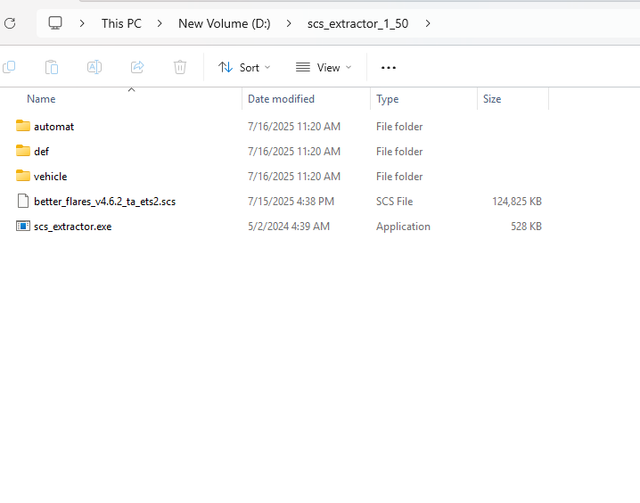This screenshot has width=640, height=503.
Task: Navigate to This PC breadcrumb
Action: click(x=121, y=24)
